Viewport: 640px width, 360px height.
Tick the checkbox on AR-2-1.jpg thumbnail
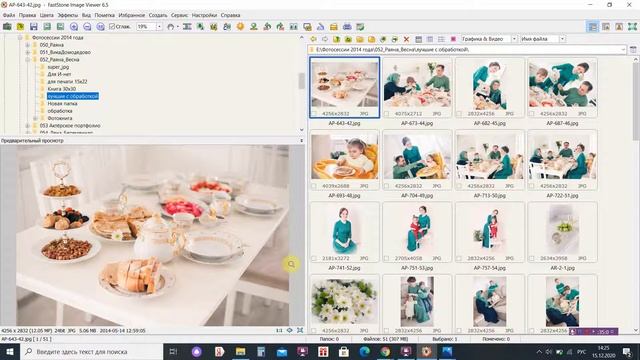[531, 258]
